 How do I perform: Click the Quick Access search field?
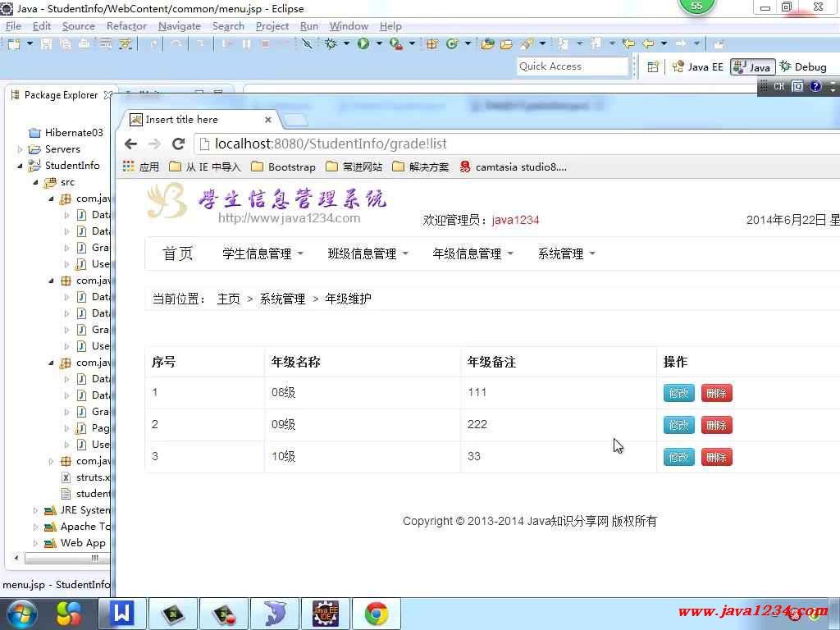pyautogui.click(x=572, y=67)
